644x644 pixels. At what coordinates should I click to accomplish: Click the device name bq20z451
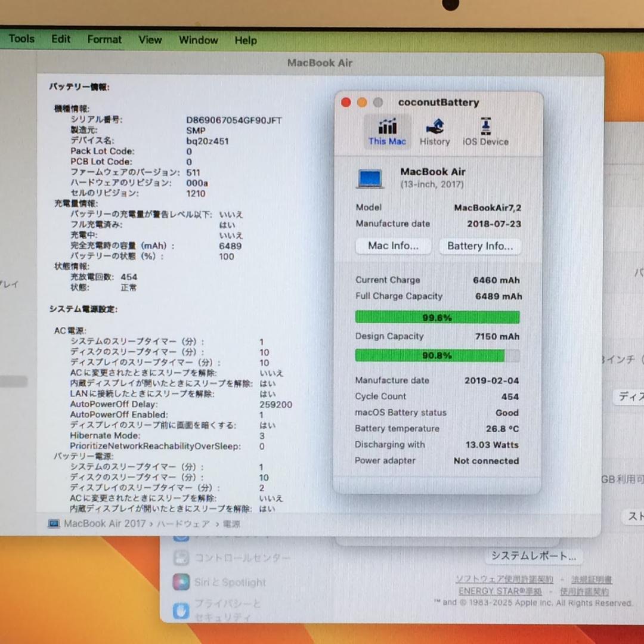click(208, 141)
